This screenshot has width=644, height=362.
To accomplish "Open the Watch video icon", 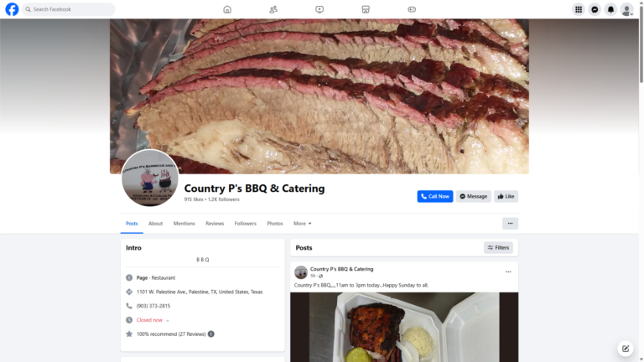I will click(x=319, y=9).
